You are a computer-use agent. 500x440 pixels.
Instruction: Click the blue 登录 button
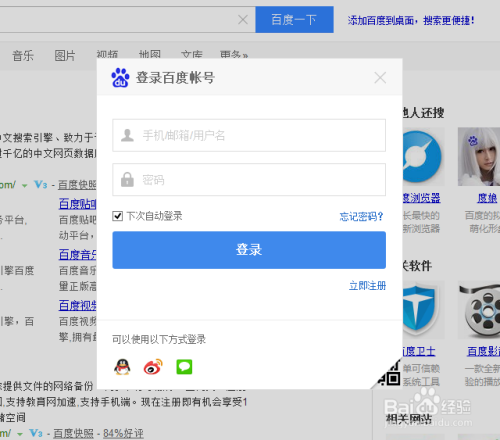click(x=249, y=250)
